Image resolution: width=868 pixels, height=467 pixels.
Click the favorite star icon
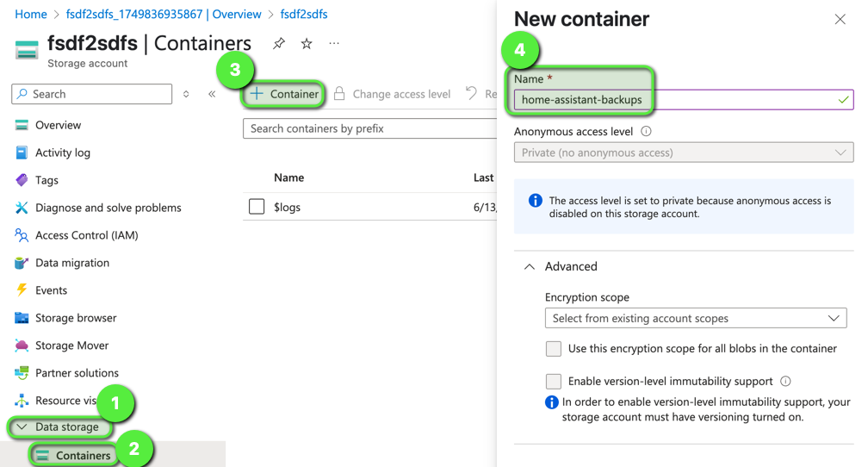tap(307, 43)
